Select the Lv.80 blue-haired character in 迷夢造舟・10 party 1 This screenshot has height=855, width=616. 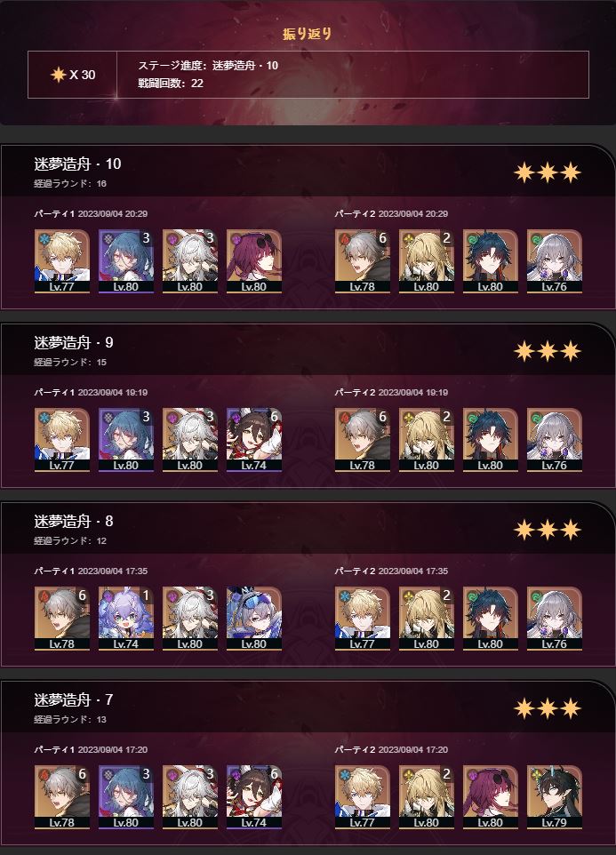[x=126, y=261]
